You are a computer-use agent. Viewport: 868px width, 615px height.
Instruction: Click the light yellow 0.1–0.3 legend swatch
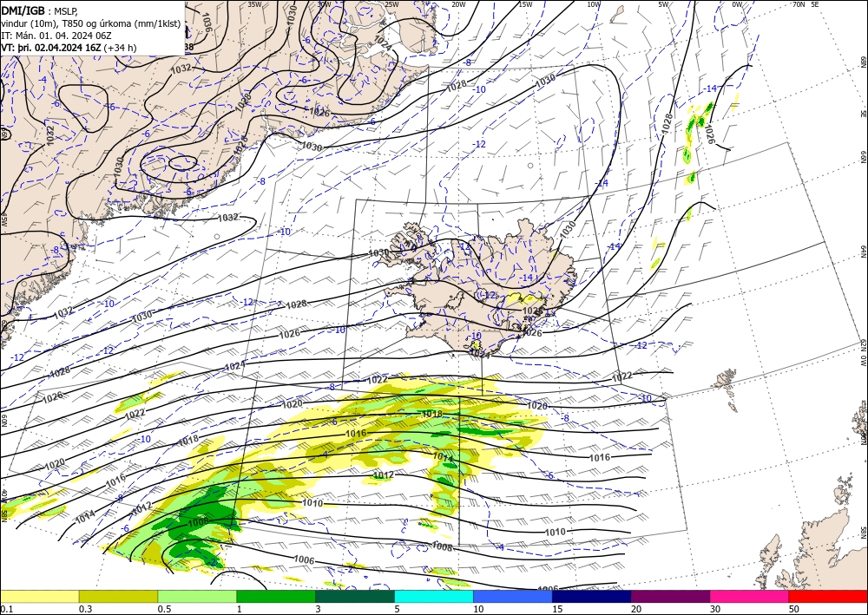pyautogui.click(x=39, y=596)
